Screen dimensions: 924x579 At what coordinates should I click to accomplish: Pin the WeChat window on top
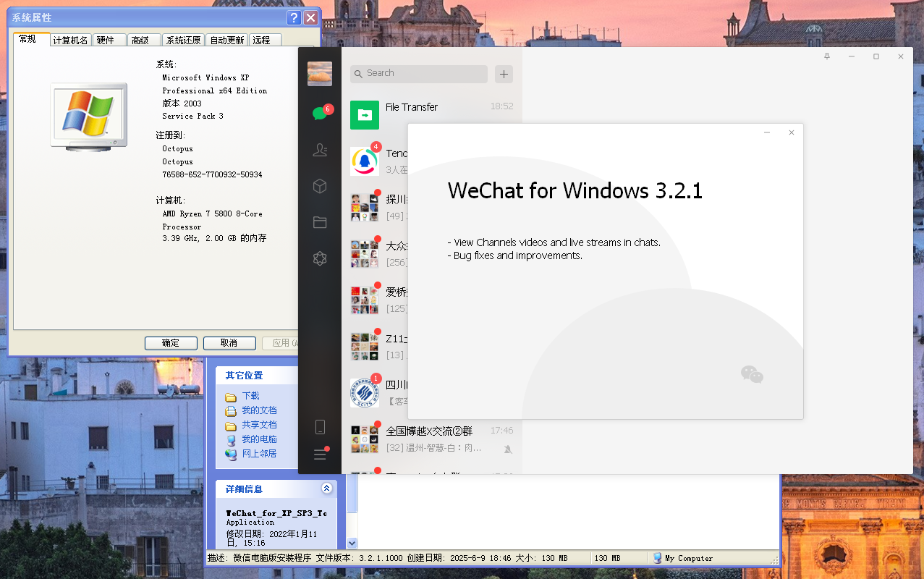(x=827, y=56)
